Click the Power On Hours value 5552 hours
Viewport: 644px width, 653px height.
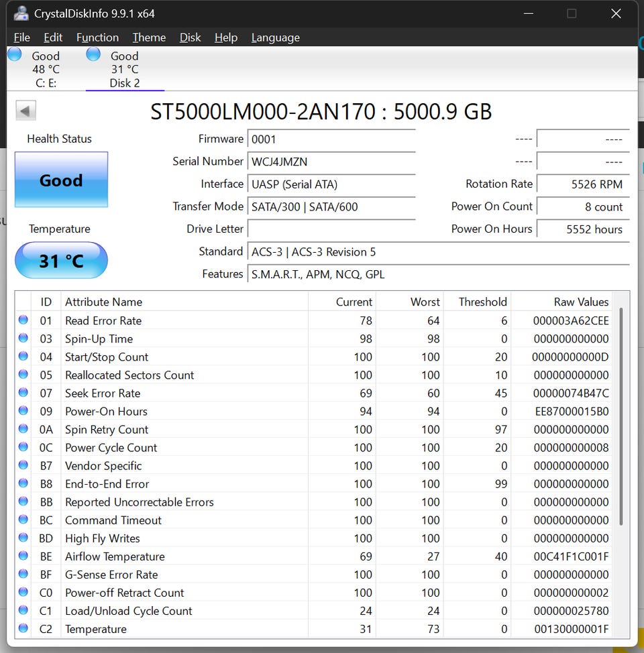coord(583,229)
